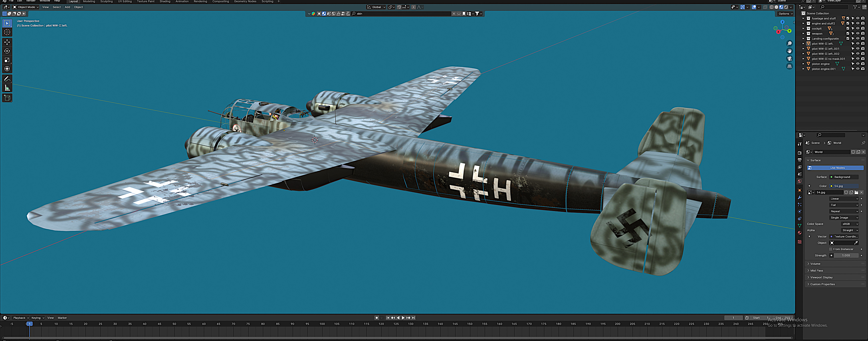
Task: Open the Sculpting workspace tab
Action: (106, 2)
